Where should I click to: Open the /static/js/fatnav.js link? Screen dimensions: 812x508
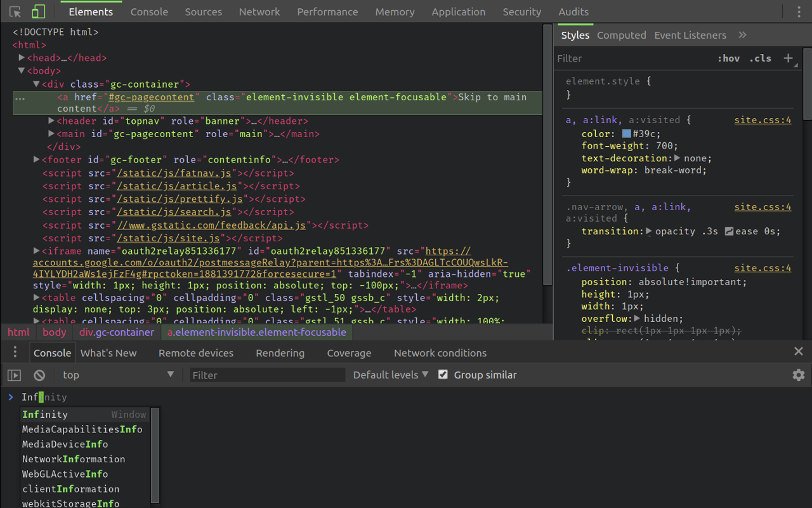[x=176, y=173]
